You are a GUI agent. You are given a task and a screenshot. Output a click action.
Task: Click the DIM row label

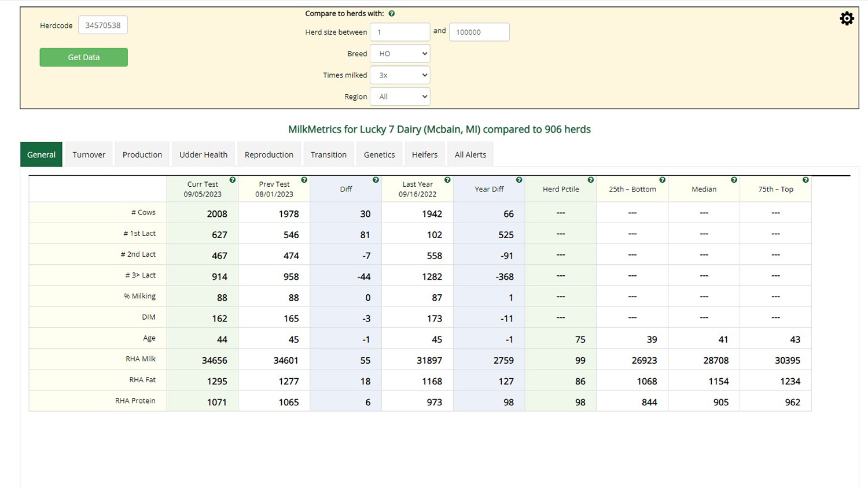(x=149, y=317)
